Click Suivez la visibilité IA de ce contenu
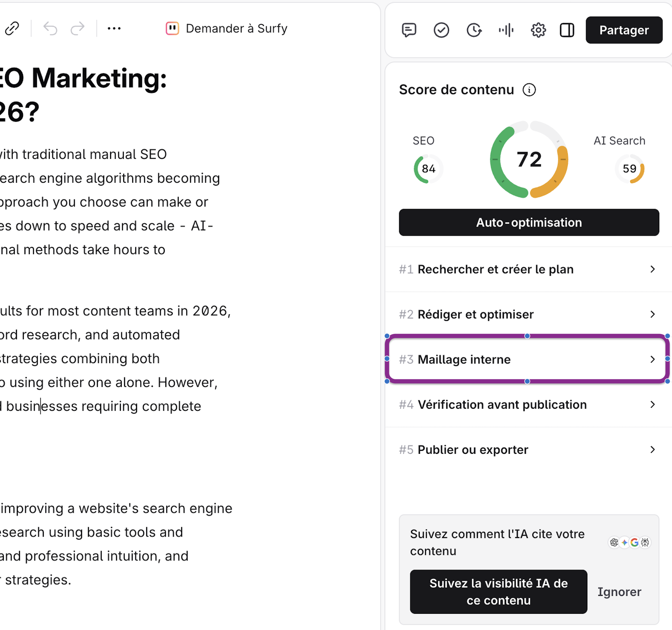 point(499,592)
